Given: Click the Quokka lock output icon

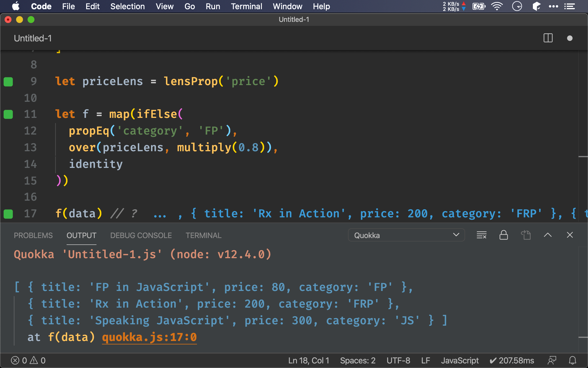Looking at the screenshot, I should 504,235.
